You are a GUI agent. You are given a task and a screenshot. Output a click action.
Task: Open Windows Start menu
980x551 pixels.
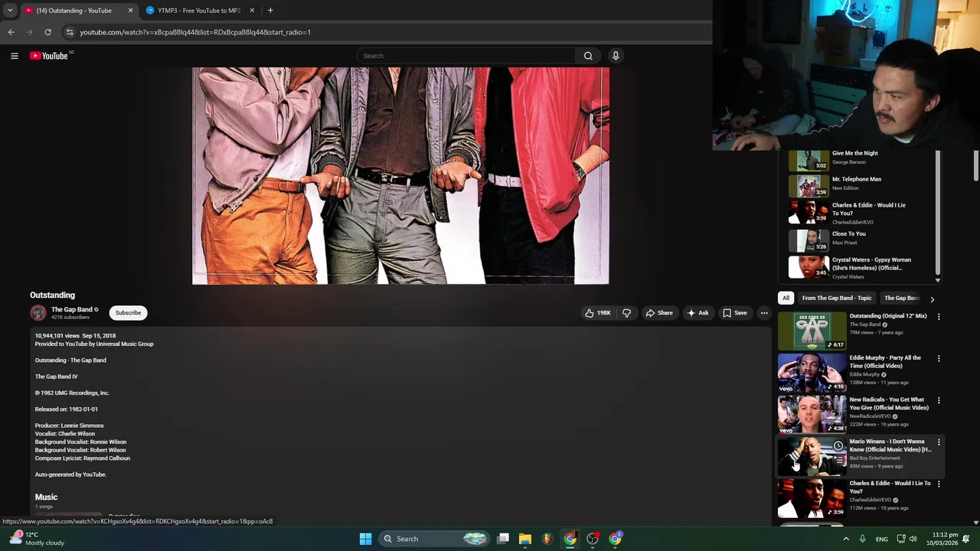click(365, 539)
